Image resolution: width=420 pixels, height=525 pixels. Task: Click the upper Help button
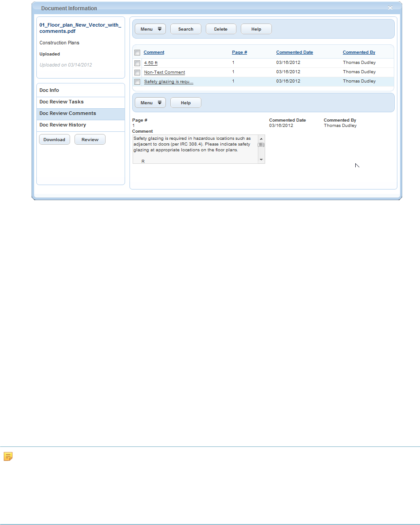[256, 29]
